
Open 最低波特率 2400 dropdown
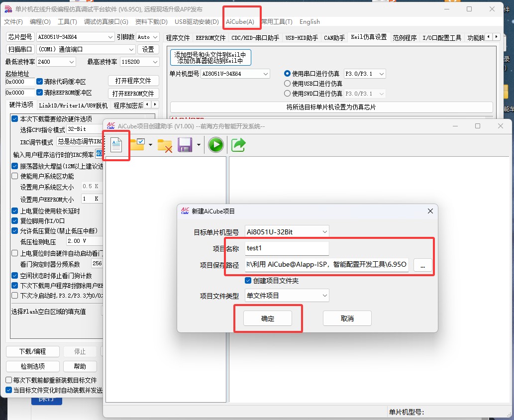(x=56, y=62)
